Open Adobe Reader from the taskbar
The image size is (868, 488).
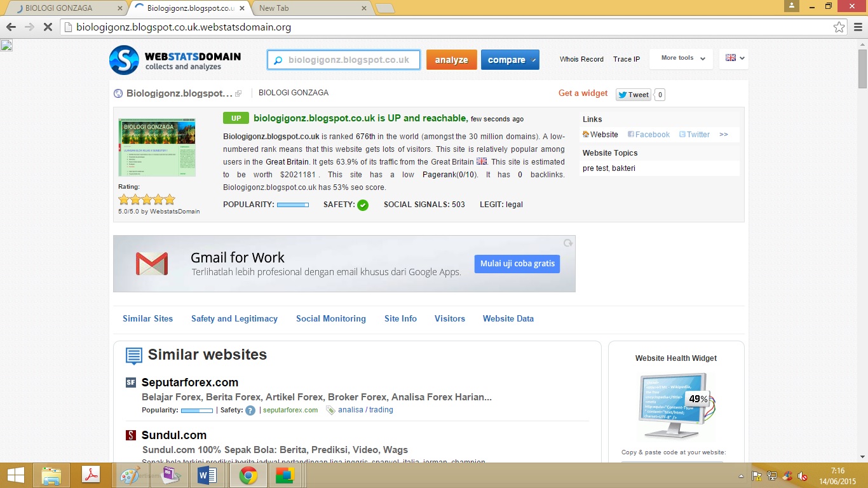click(91, 475)
